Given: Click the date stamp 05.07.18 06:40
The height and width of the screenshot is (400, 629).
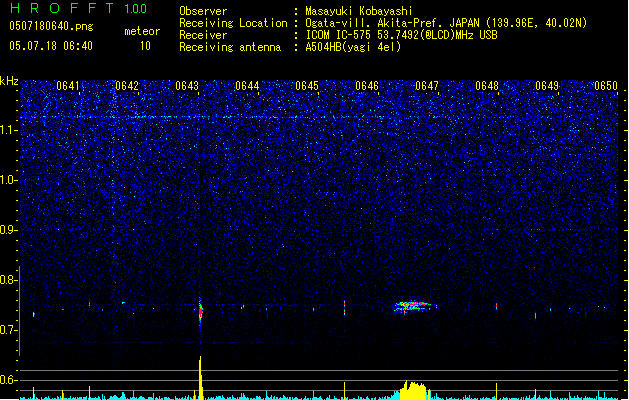Looking at the screenshot, I should pos(51,46).
